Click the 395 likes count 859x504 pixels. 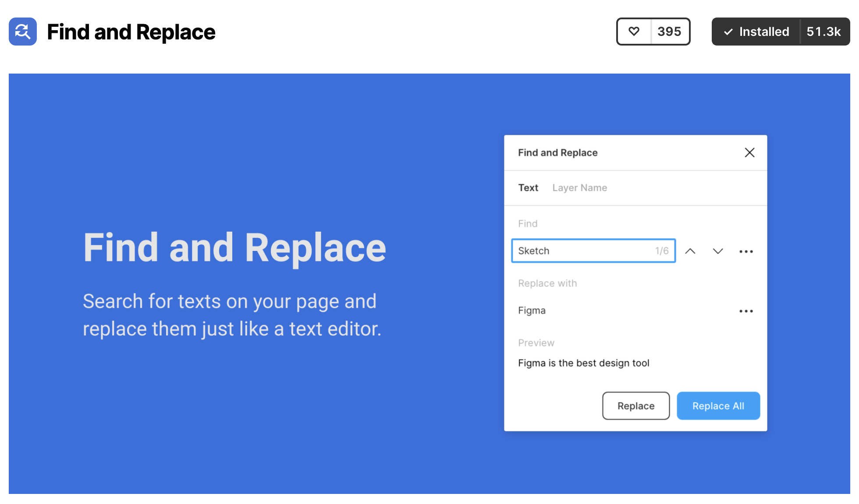[669, 32]
